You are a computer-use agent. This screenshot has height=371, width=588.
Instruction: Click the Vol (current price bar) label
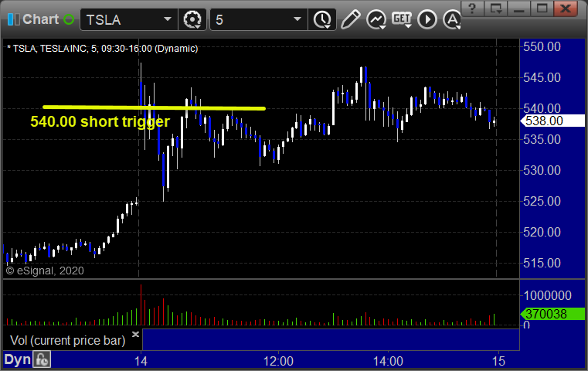pyautogui.click(x=67, y=340)
